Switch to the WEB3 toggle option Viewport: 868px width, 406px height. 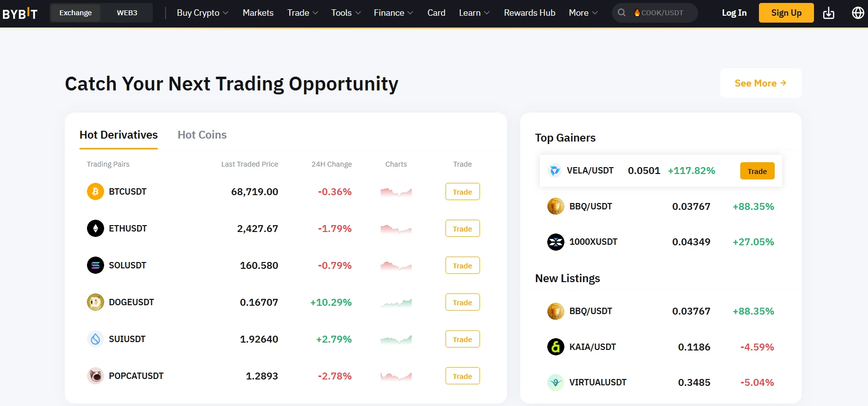click(127, 13)
